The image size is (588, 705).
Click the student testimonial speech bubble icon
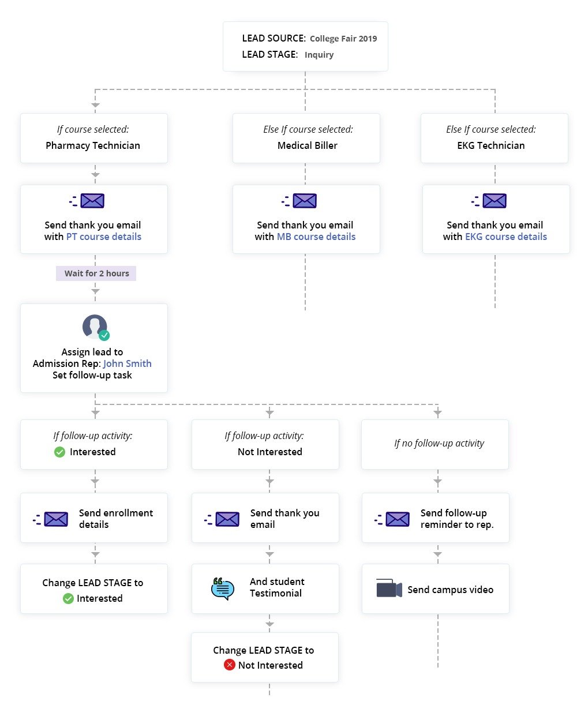[223, 588]
